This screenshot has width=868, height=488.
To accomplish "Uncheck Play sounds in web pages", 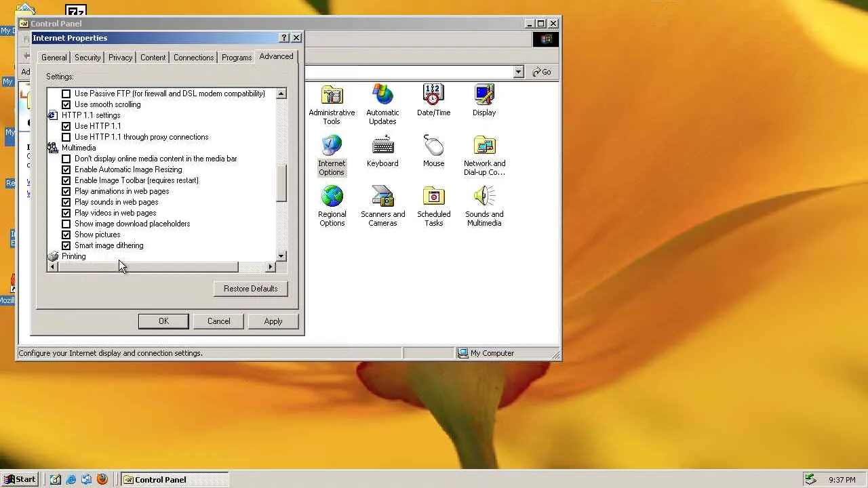I will [x=66, y=202].
